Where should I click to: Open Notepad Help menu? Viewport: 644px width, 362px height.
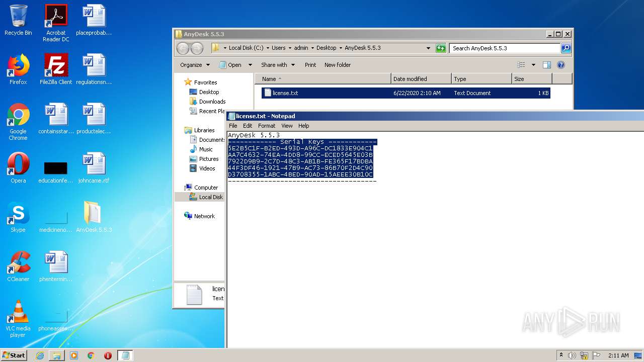(x=303, y=126)
